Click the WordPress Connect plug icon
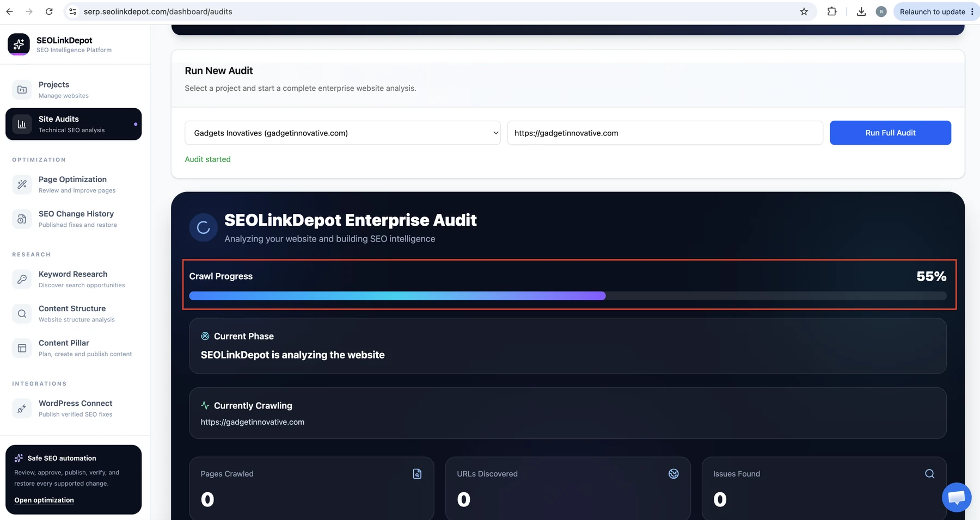The image size is (980, 520). 22,408
